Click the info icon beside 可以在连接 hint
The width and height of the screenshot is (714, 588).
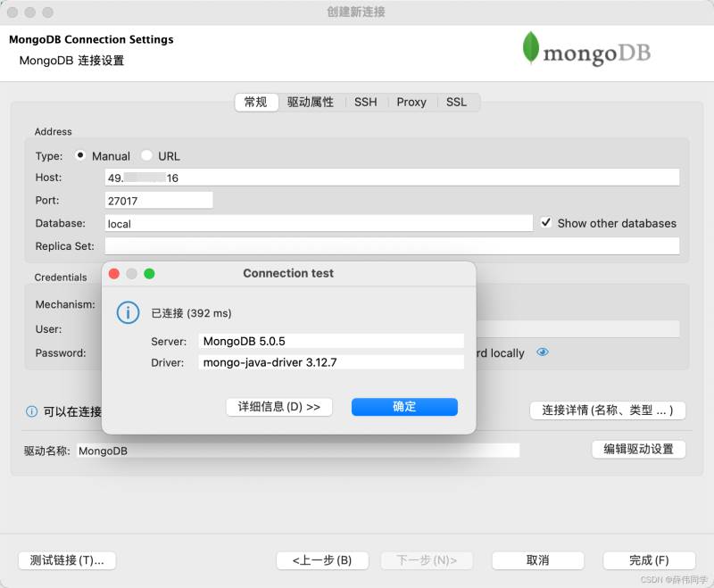31,411
